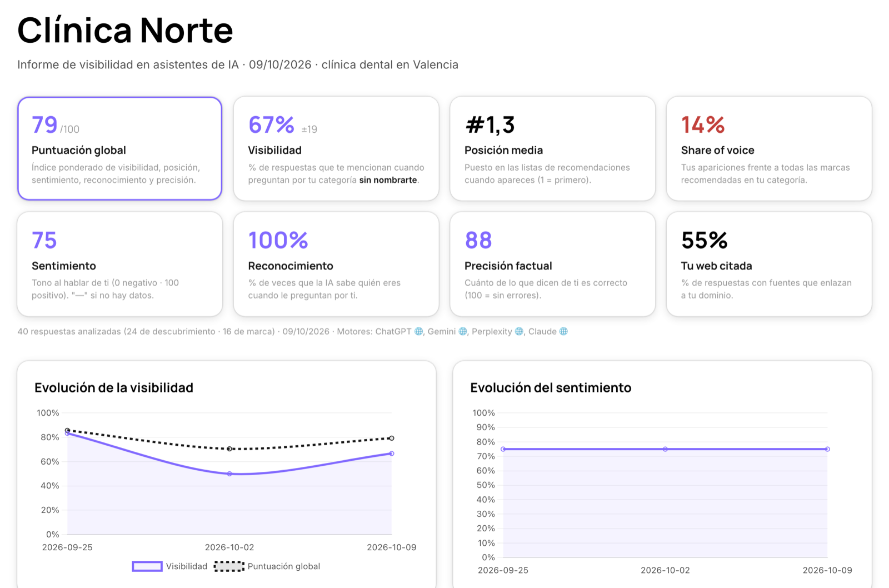Click the sentiment data point for 2026-10-02
The width and height of the screenshot is (889, 588).
(665, 449)
